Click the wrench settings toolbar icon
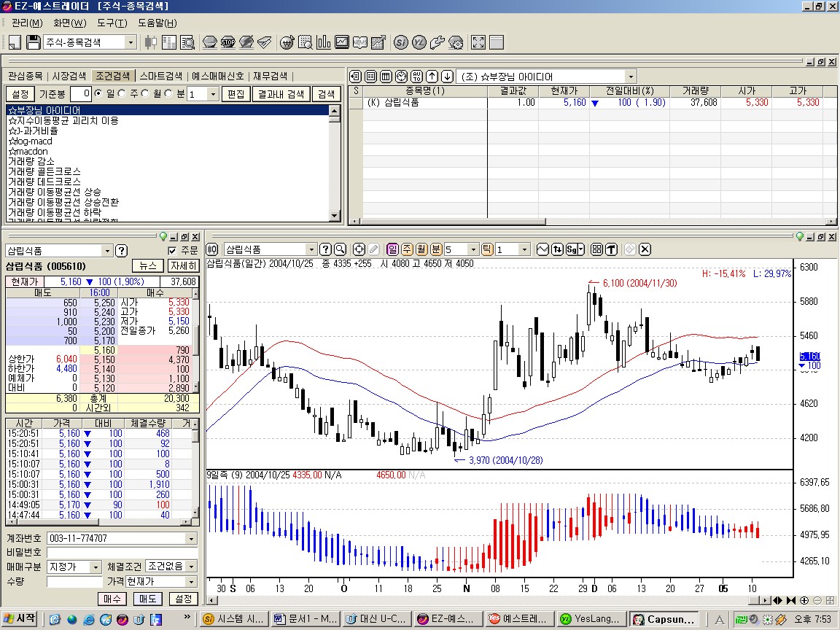This screenshot has width=840, height=630. coord(437,42)
